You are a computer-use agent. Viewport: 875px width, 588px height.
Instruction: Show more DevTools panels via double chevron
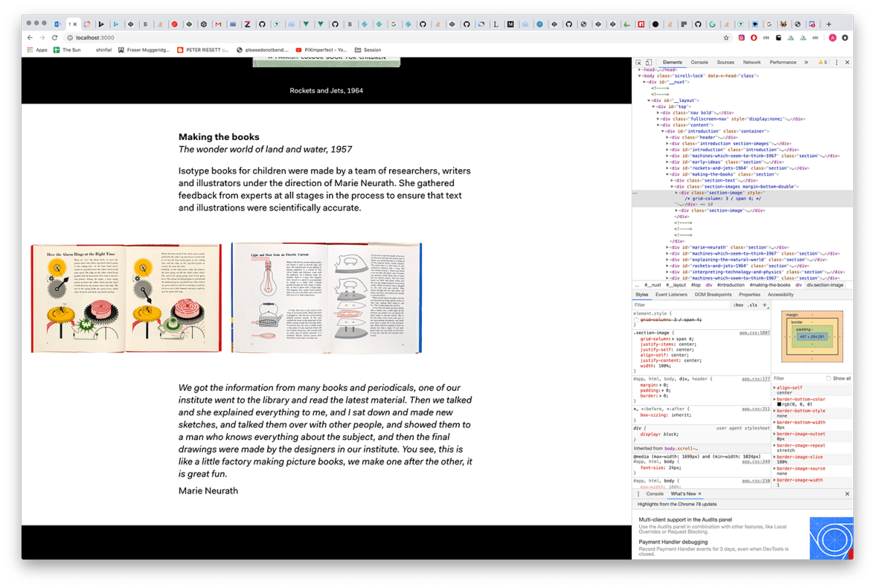tap(806, 63)
